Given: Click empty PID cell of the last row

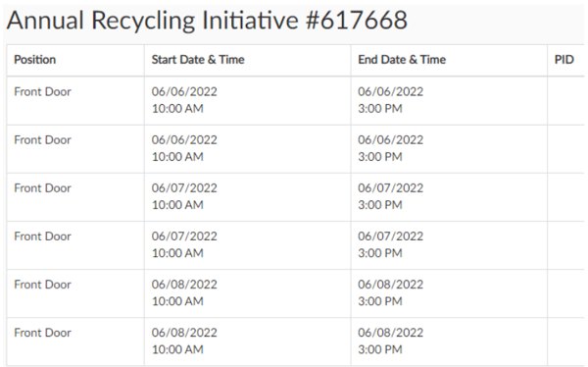Looking at the screenshot, I should pyautogui.click(x=565, y=341).
